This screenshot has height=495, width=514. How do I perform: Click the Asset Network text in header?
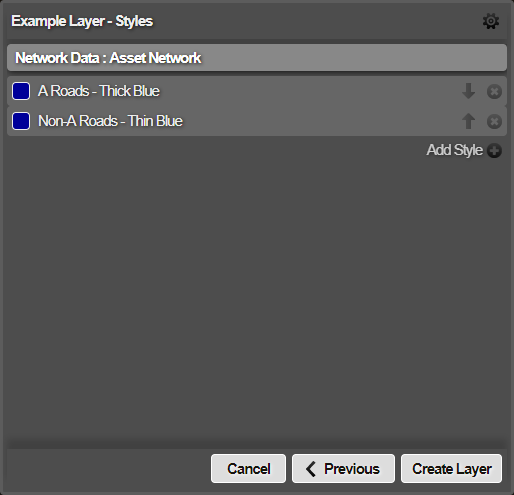155,58
